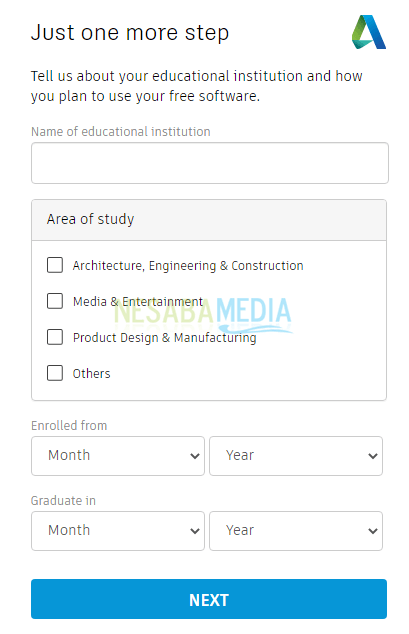
Task: Click chevron arrow of Graduate in Month
Action: [195, 531]
